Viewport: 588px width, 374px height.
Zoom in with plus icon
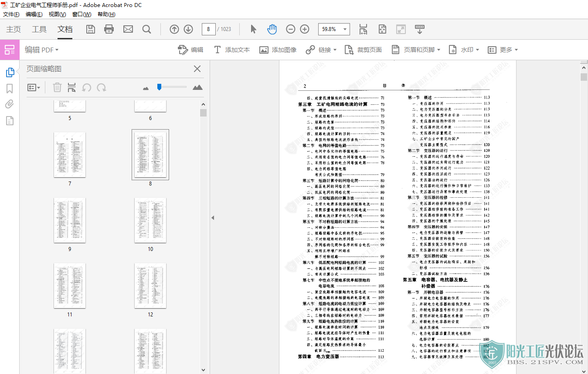point(305,29)
